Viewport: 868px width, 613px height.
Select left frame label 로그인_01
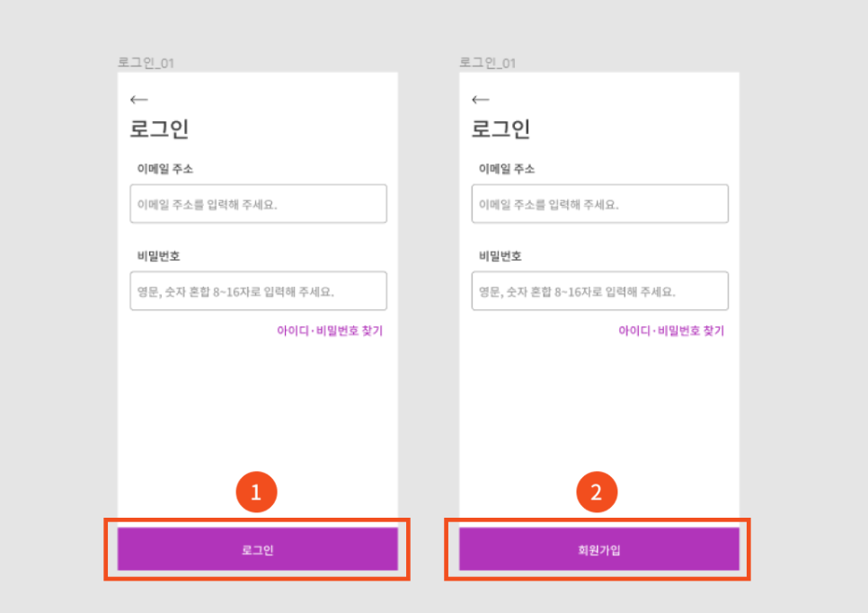pos(146,63)
